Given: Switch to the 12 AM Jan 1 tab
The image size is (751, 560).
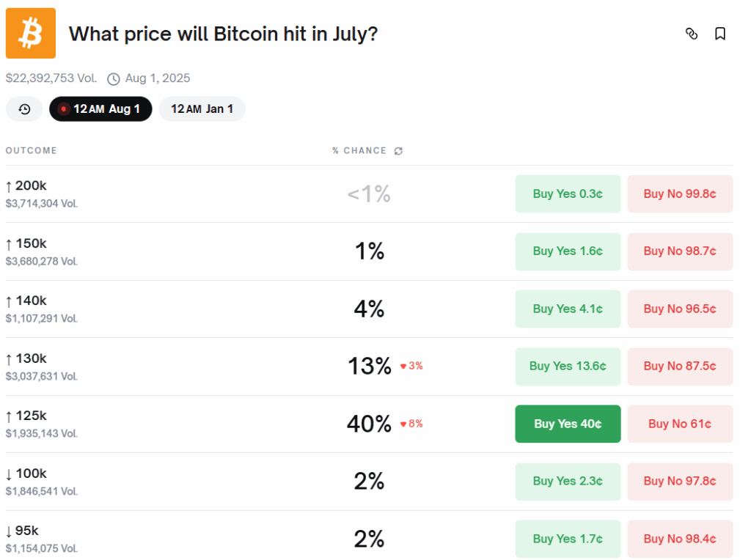Looking at the screenshot, I should coord(202,109).
